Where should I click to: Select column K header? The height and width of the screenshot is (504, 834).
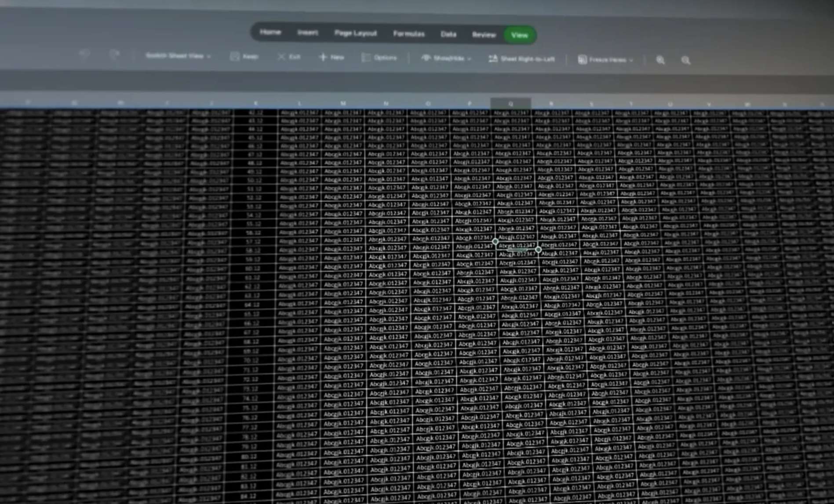click(x=255, y=103)
